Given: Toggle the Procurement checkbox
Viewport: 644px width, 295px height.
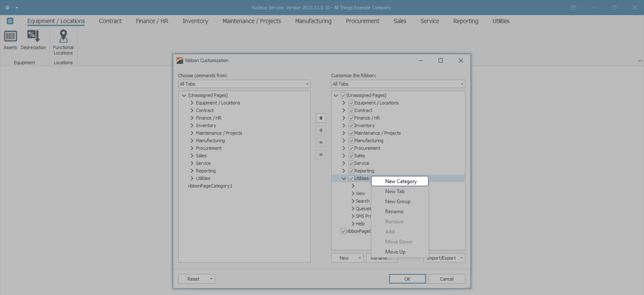Looking at the screenshot, I should [x=351, y=148].
